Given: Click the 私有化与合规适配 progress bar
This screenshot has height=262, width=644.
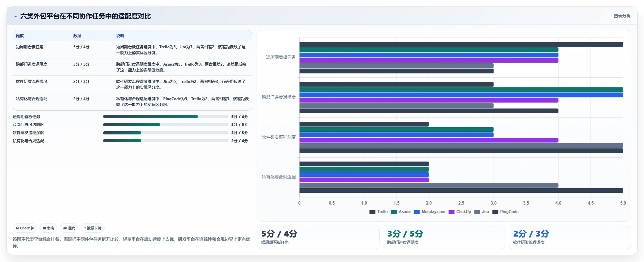Looking at the screenshot, I should pos(166,141).
